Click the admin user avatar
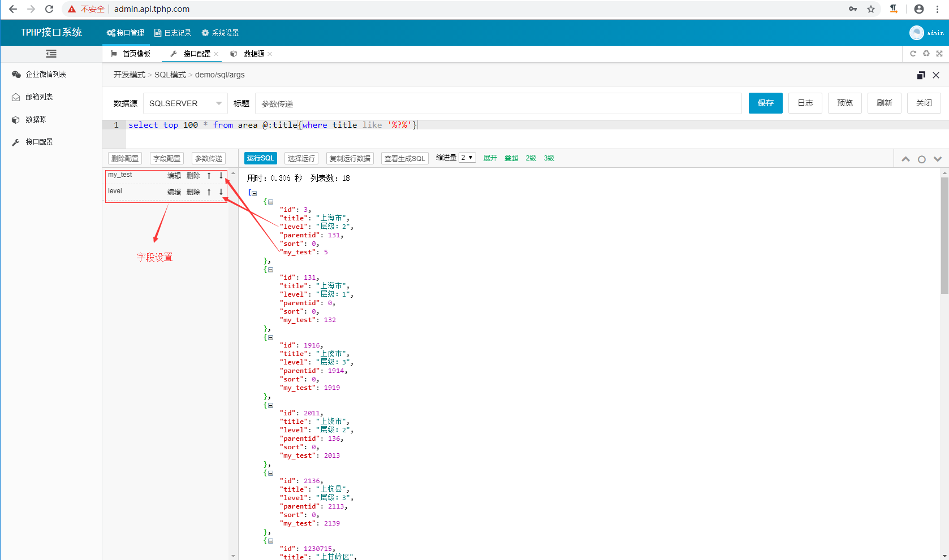The height and width of the screenshot is (560, 949). (x=917, y=33)
